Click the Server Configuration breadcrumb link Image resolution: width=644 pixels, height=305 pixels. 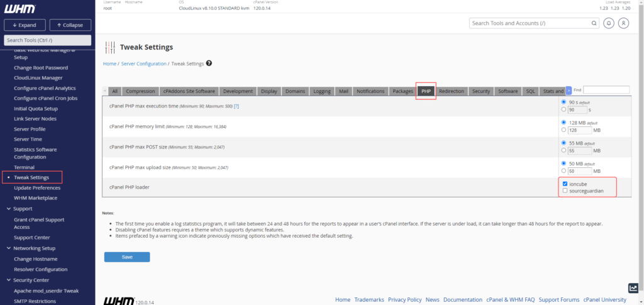pos(144,64)
